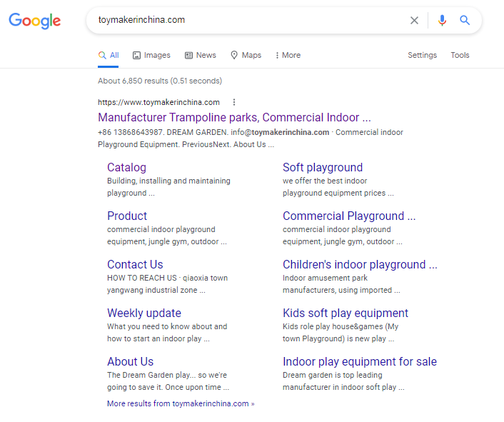Click the Google logo

tap(35, 21)
